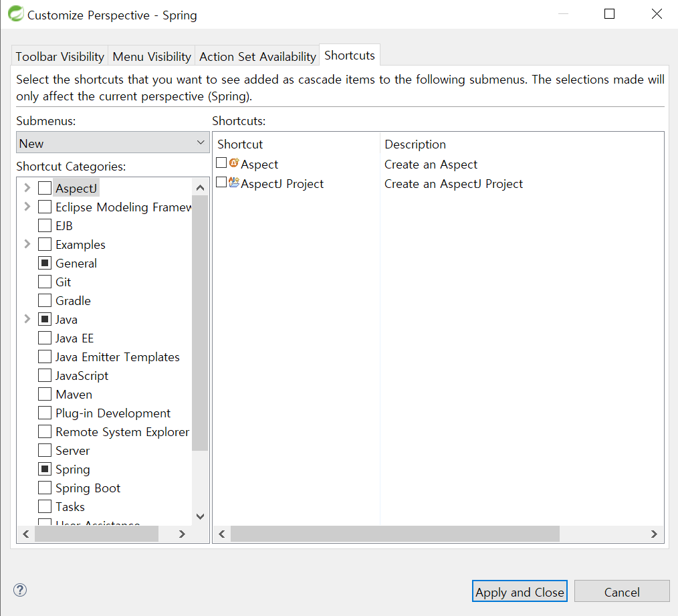The width and height of the screenshot is (678, 616).
Task: Check the Remote System Explorer checkbox
Action: tap(45, 431)
